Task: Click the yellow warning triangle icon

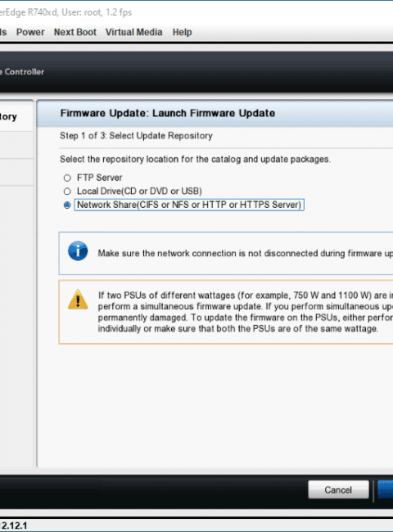Action: coord(78,300)
